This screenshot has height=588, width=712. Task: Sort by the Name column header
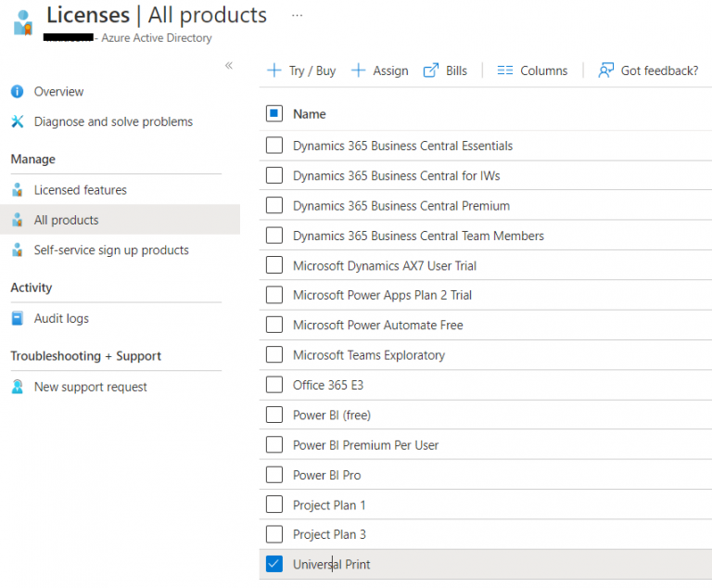click(x=310, y=114)
